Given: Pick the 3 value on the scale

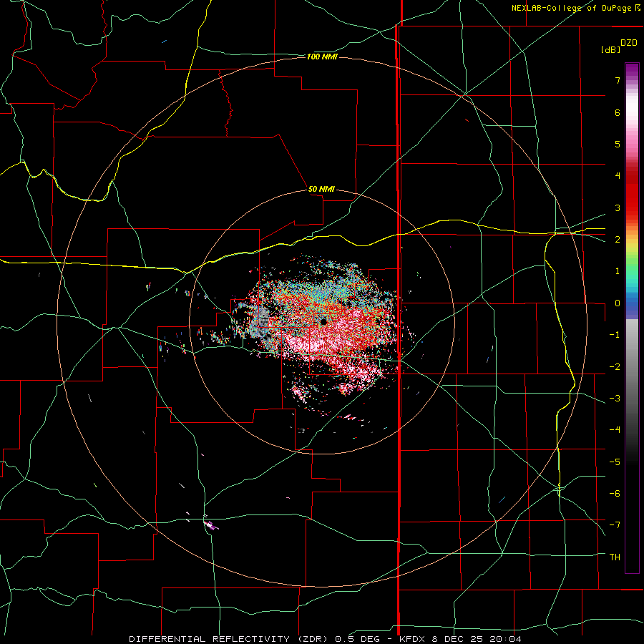Looking at the screenshot, I should tap(618, 208).
